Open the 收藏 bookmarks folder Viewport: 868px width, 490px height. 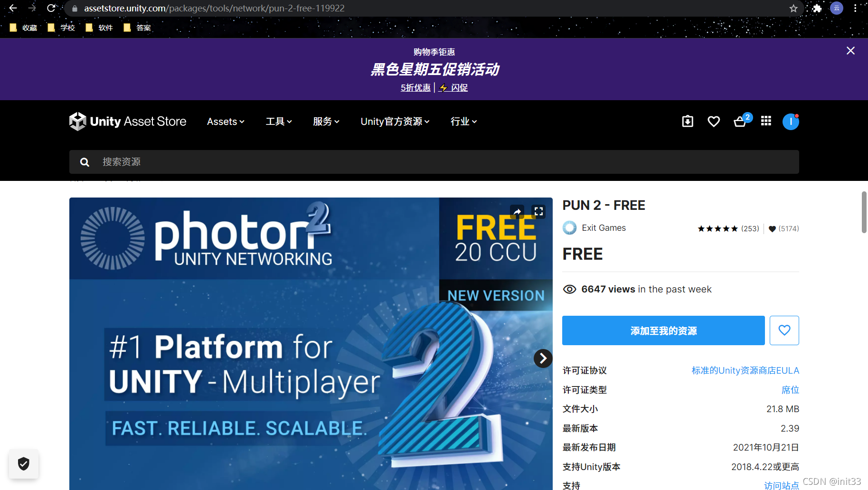pyautogui.click(x=23, y=28)
